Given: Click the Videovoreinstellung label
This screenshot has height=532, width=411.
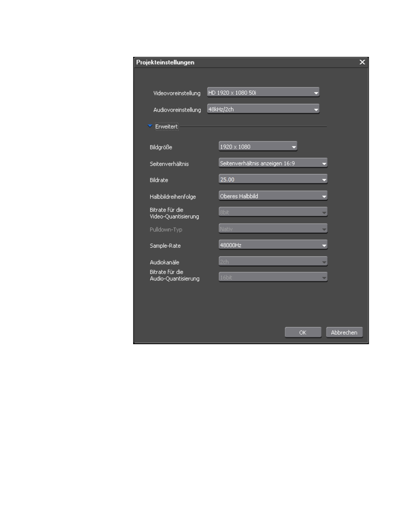Looking at the screenshot, I should coord(177,93).
